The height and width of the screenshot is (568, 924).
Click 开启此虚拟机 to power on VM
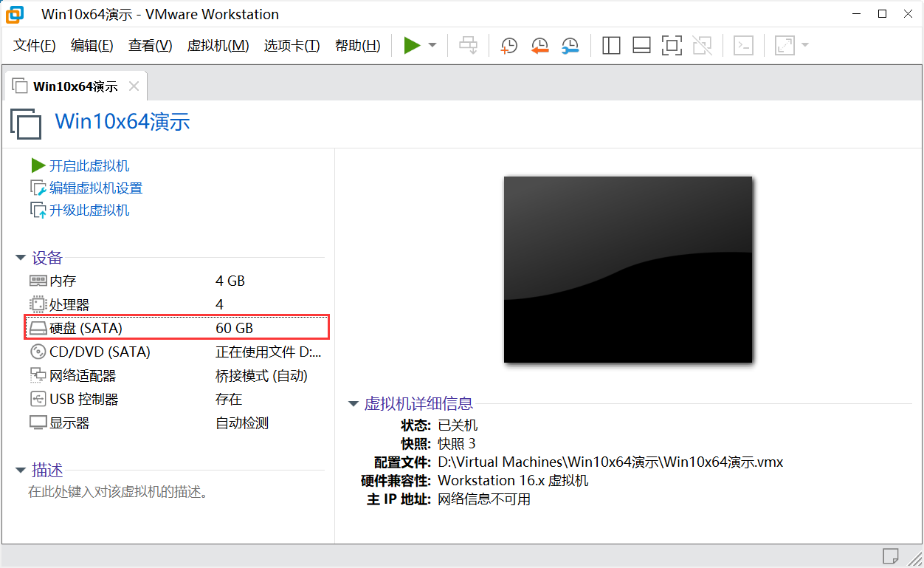(89, 166)
